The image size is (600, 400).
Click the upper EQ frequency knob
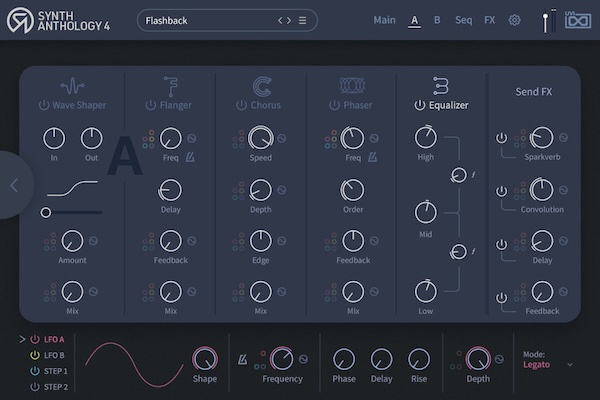(458, 175)
